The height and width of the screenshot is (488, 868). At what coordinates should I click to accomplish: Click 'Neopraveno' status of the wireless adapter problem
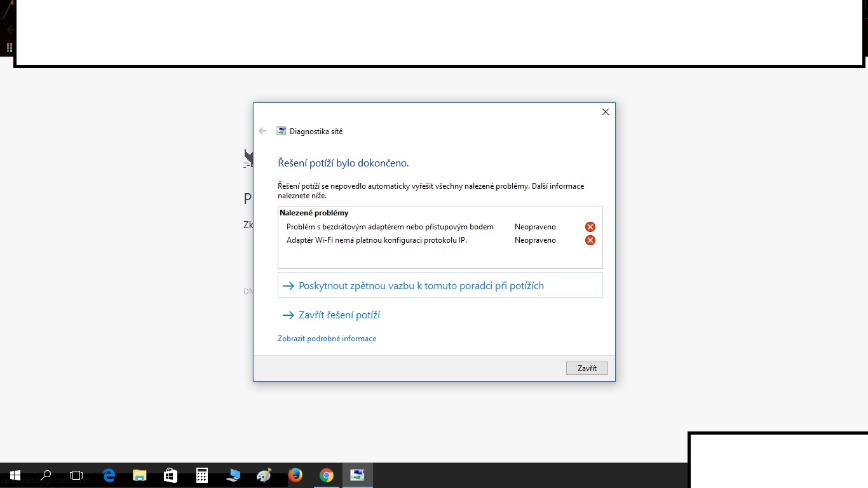535,227
